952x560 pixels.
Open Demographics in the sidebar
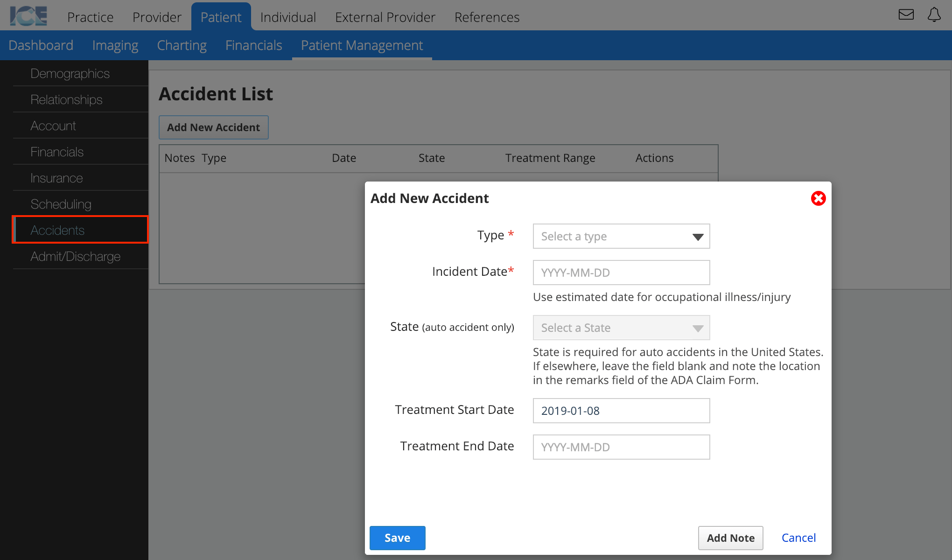(x=80, y=73)
